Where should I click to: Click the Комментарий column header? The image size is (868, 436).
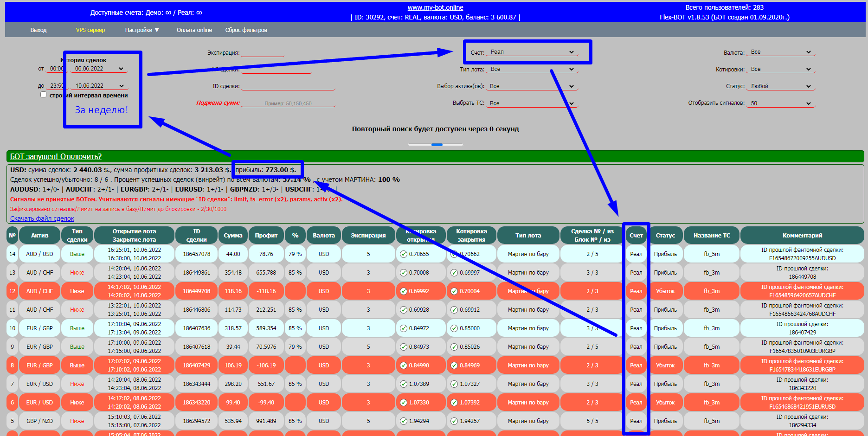[802, 236]
